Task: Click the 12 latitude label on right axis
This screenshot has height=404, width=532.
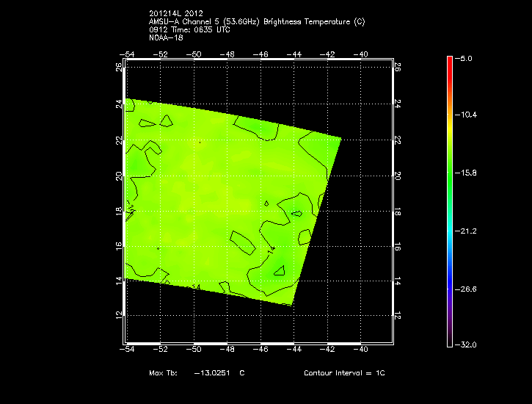Action: (x=397, y=314)
